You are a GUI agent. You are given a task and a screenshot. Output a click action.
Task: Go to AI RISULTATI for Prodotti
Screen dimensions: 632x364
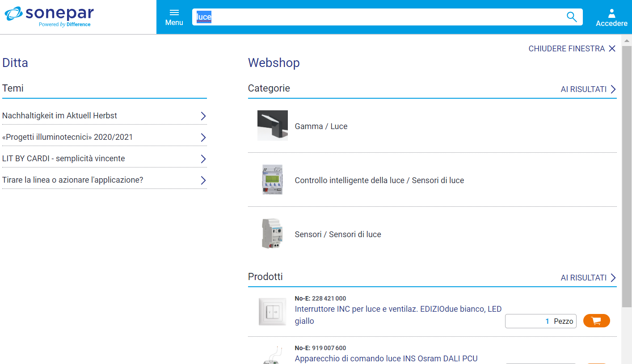pos(589,278)
